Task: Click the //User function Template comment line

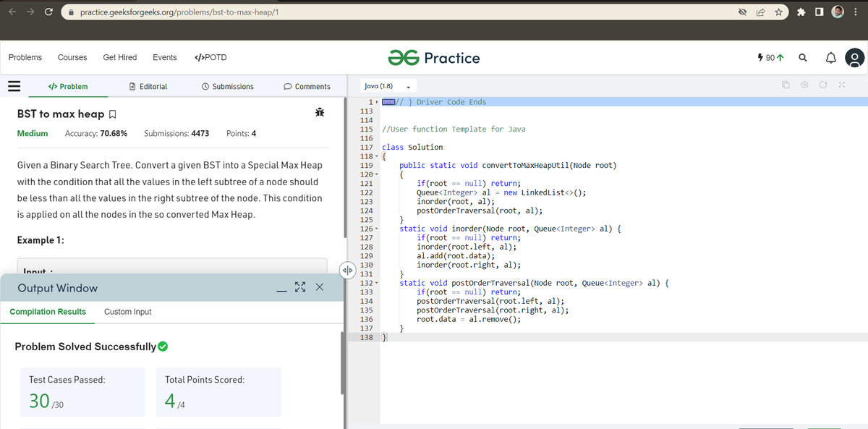Action: click(454, 129)
